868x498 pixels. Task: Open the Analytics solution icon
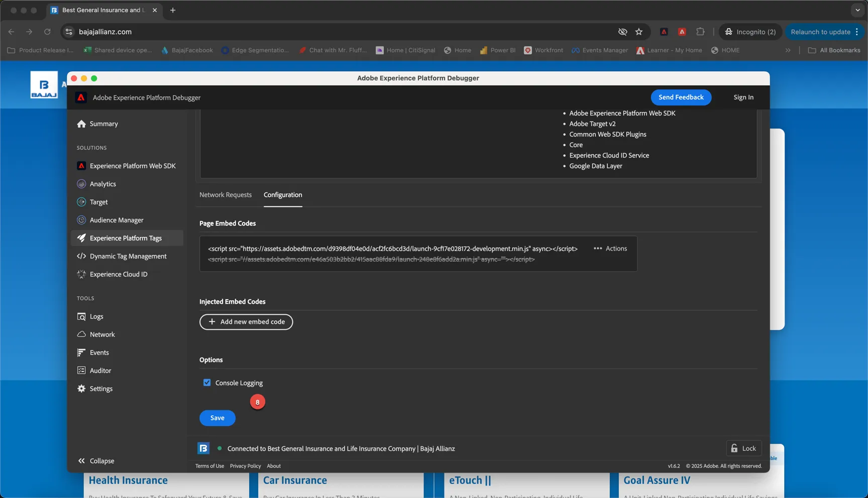pos(81,184)
